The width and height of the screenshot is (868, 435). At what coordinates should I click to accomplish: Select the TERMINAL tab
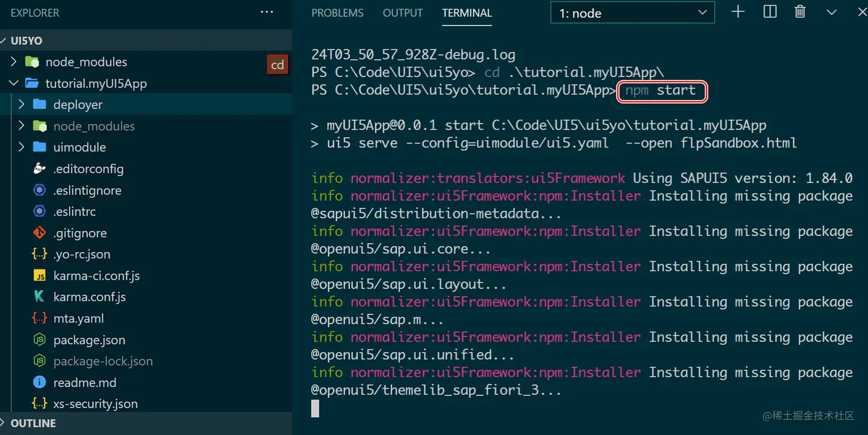pos(467,13)
